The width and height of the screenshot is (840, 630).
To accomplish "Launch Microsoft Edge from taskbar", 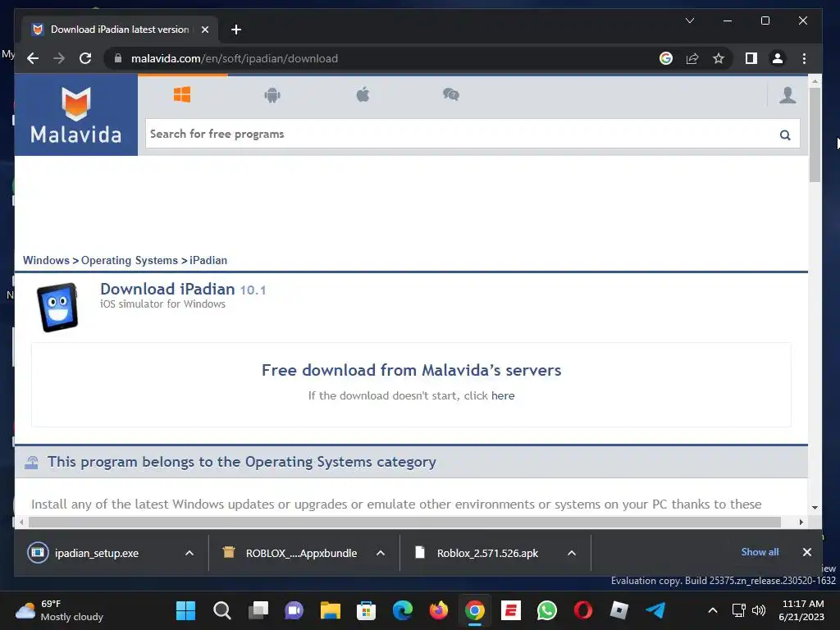I will [x=402, y=610].
